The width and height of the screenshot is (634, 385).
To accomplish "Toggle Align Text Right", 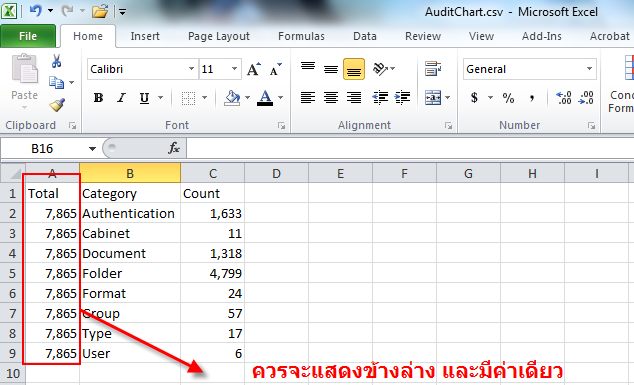I will click(354, 97).
